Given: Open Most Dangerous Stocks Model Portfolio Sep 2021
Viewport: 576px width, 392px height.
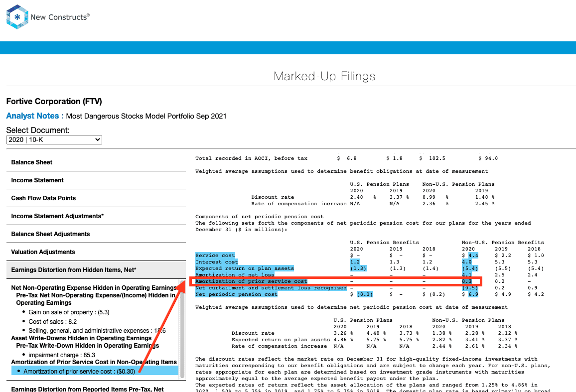Looking at the screenshot, I should [x=146, y=116].
